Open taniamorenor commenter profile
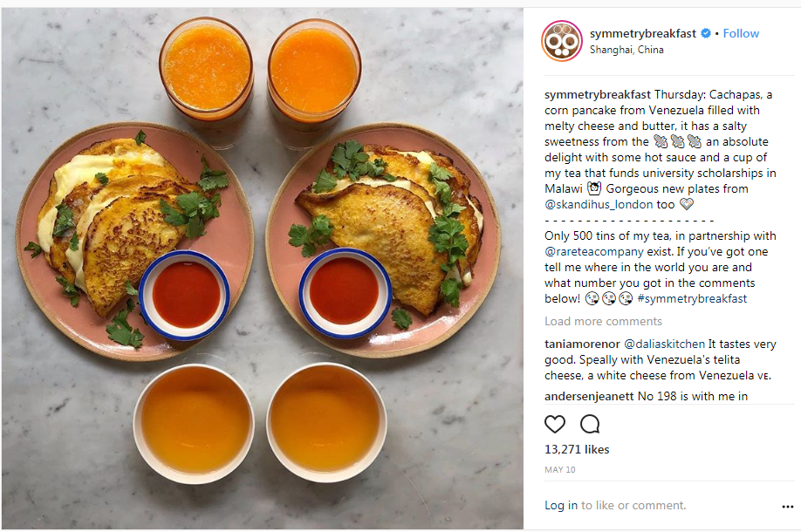This screenshot has height=532, width=801. click(x=582, y=344)
